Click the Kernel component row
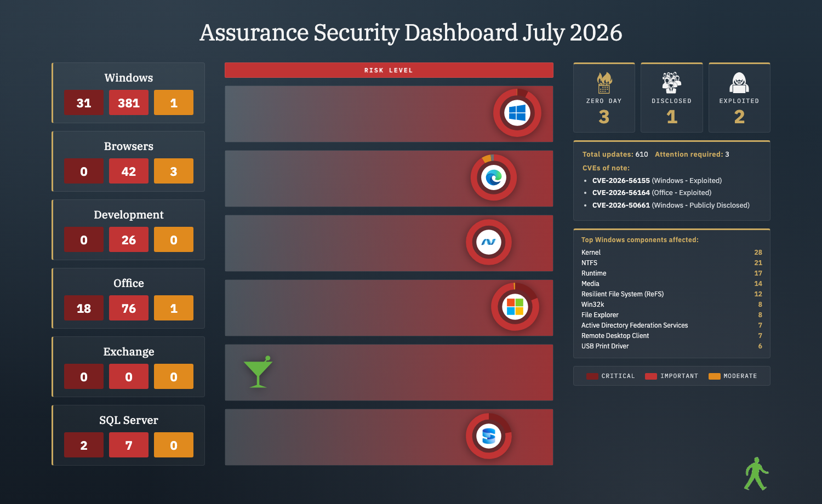Screen dimensions: 822x504 (672, 253)
